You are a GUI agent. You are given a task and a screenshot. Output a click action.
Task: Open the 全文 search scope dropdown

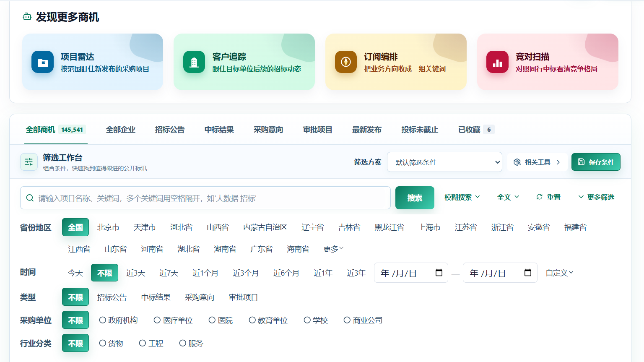coord(508,197)
